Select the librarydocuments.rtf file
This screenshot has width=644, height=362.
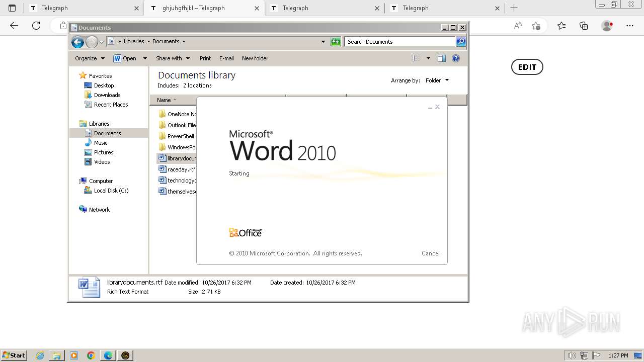(x=177, y=158)
